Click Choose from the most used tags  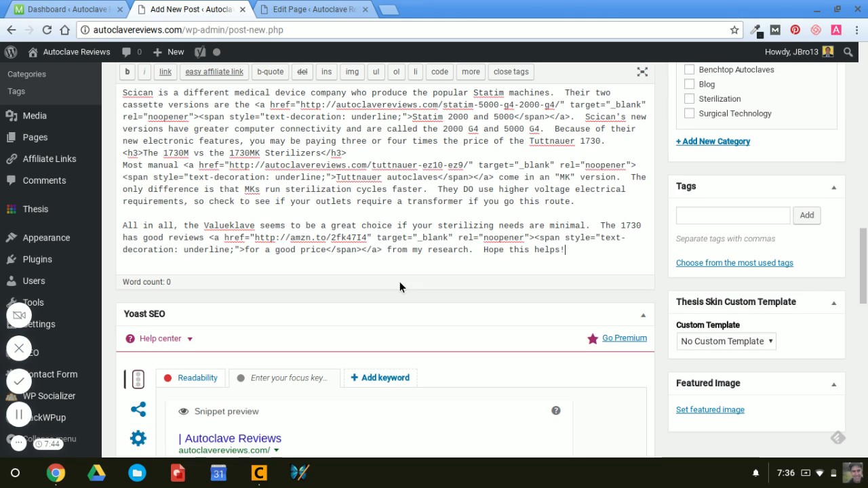click(x=734, y=263)
